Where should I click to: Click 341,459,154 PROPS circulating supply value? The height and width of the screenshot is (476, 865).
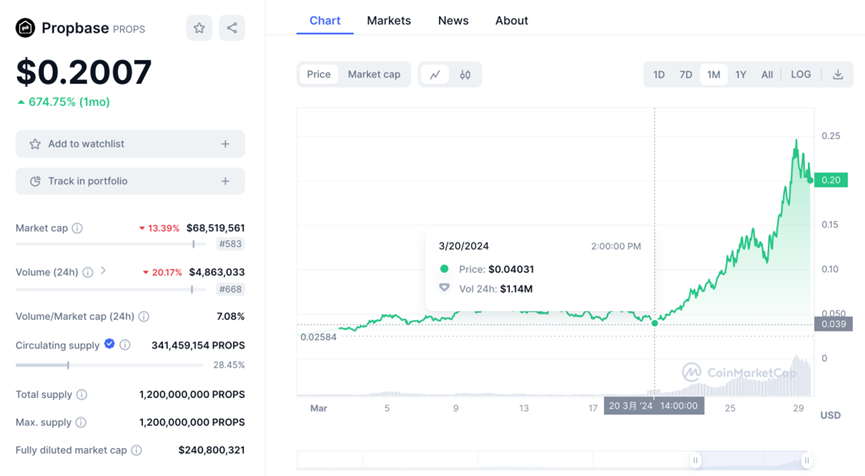coord(198,345)
